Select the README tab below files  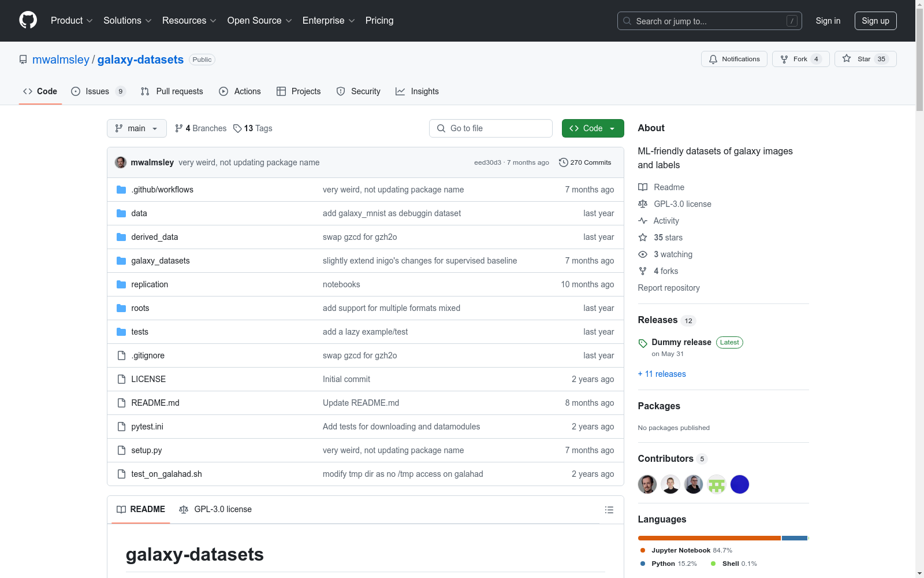(141, 509)
